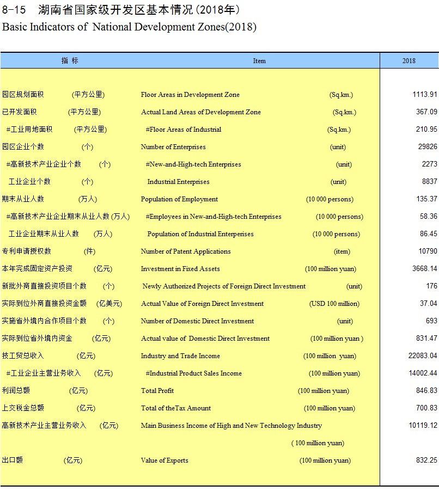Click the value 29826

428,146
